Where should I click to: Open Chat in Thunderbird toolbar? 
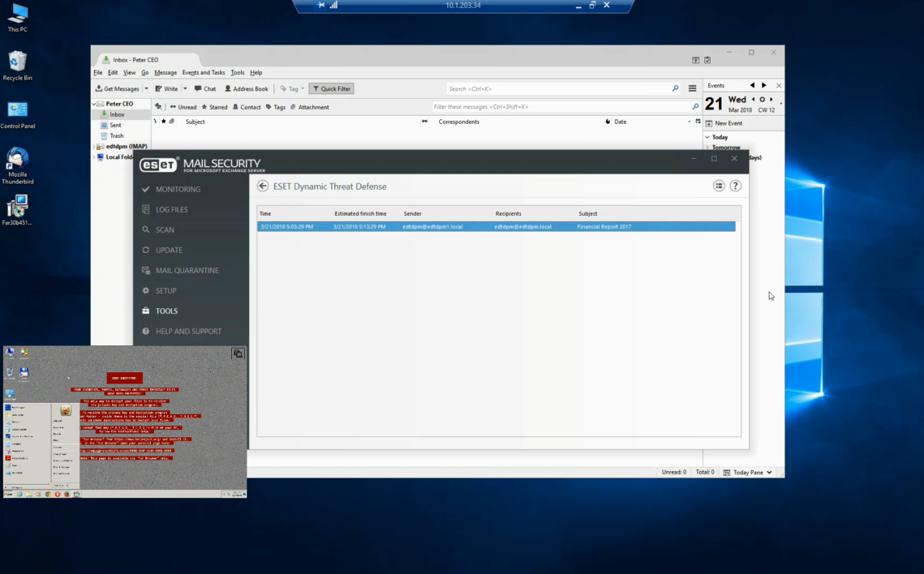(205, 89)
